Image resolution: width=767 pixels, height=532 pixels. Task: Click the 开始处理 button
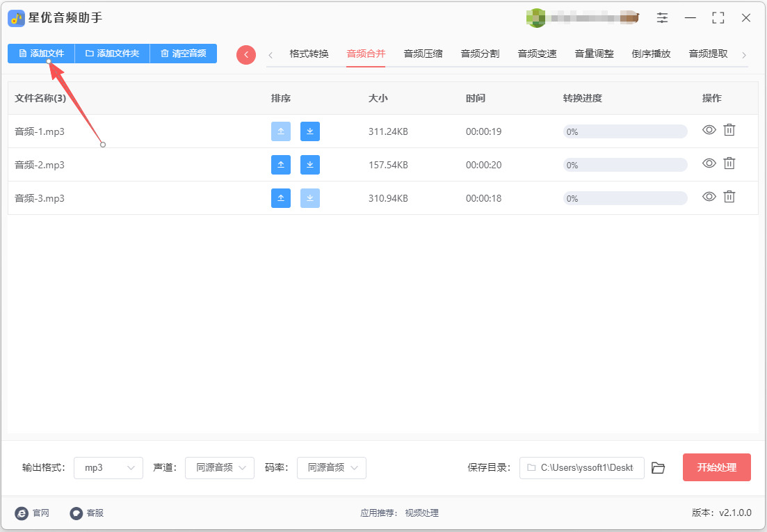point(717,467)
